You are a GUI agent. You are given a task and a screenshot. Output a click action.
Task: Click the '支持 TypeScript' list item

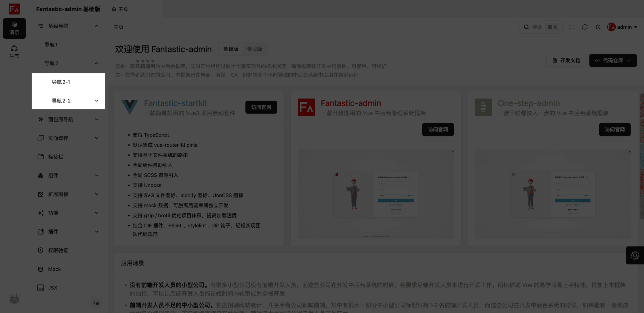[151, 135]
